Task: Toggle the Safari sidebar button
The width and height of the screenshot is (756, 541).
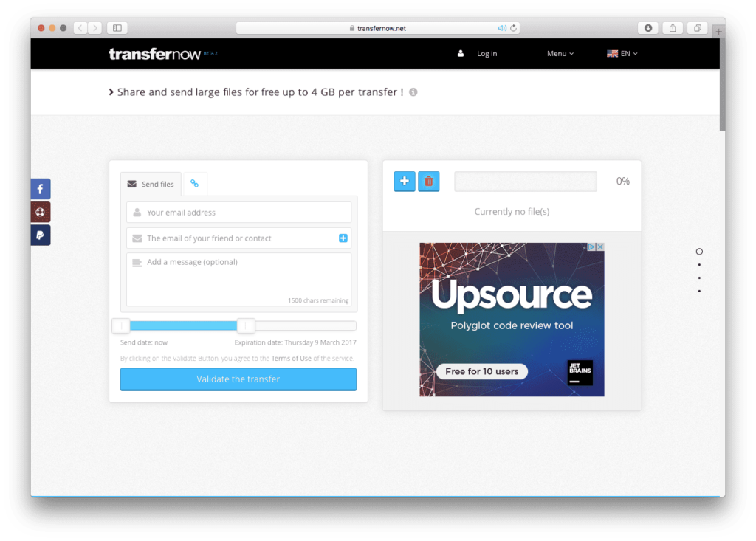Action: (117, 28)
